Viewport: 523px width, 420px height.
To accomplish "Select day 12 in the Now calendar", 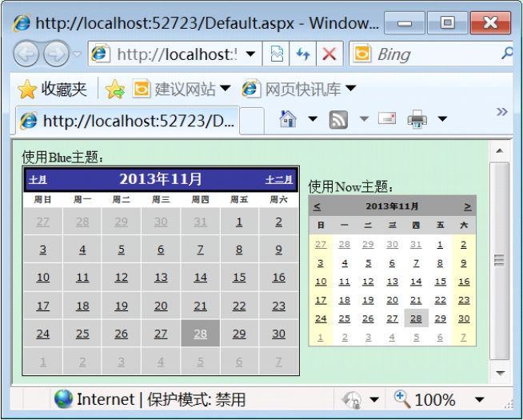I will coord(368,282).
